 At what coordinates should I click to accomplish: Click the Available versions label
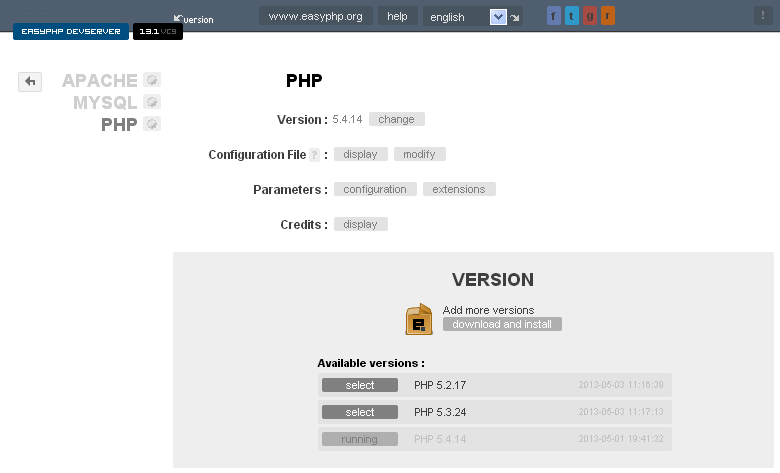(371, 363)
